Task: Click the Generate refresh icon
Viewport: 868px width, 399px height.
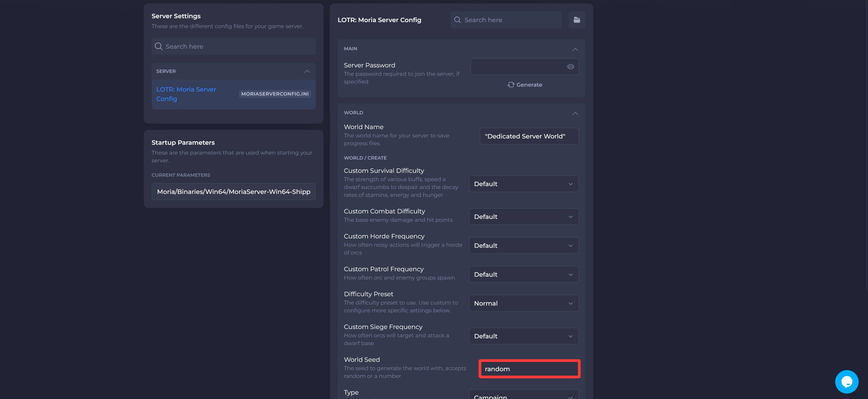Action: pos(511,85)
